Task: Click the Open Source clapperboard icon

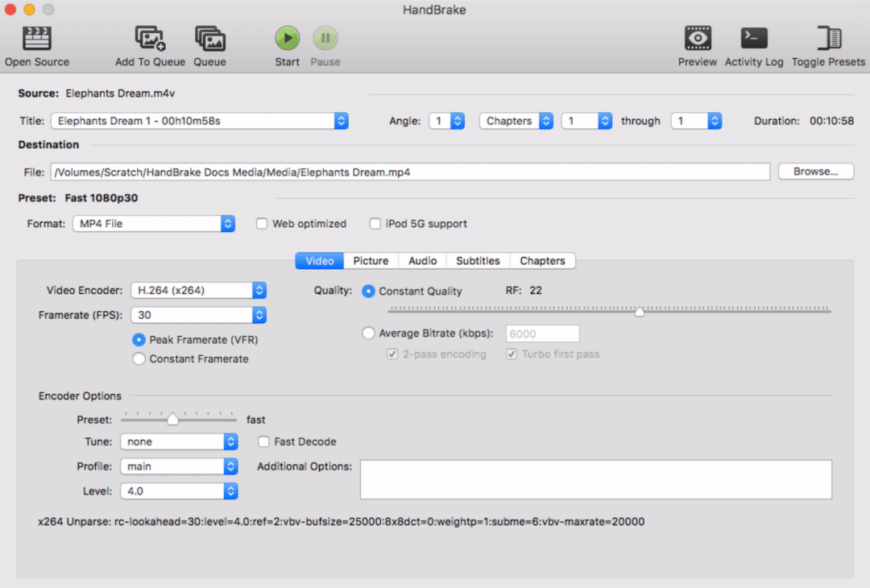Action: click(x=36, y=39)
